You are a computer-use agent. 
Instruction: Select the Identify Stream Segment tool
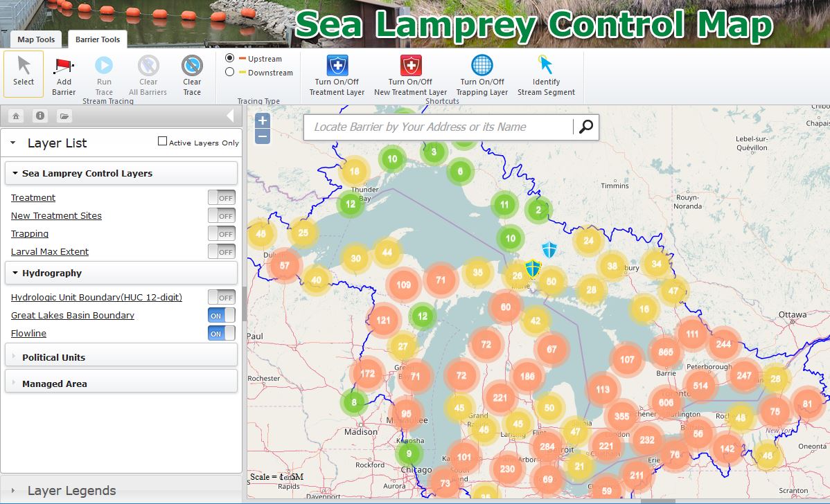pos(546,64)
